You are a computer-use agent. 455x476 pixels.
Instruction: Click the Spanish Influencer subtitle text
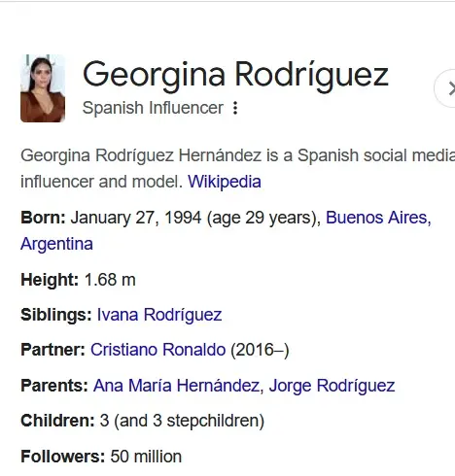click(153, 108)
